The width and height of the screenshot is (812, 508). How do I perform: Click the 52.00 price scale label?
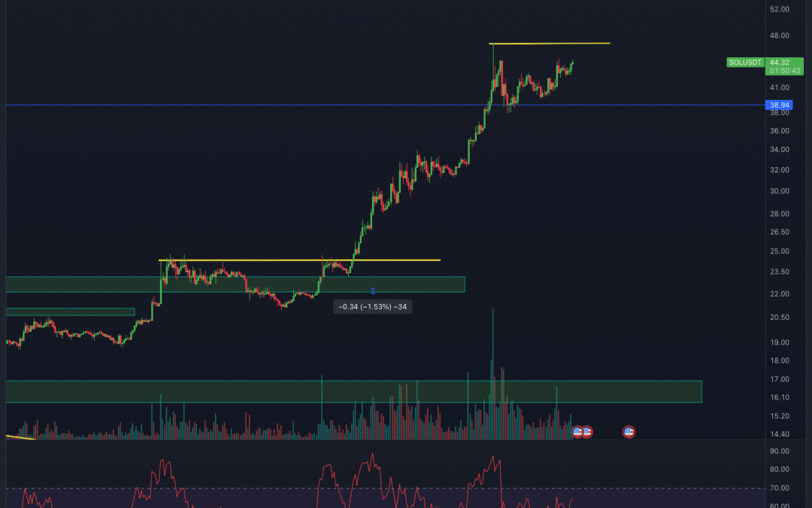pyautogui.click(x=780, y=9)
